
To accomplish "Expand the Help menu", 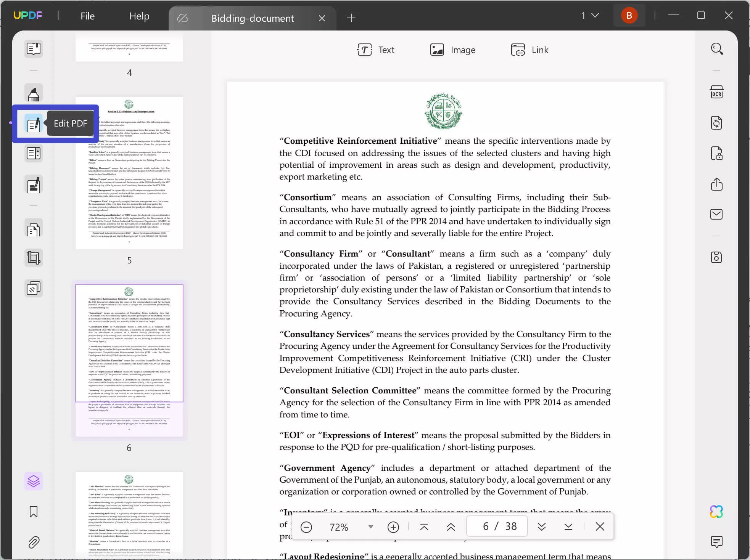I will [x=140, y=16].
